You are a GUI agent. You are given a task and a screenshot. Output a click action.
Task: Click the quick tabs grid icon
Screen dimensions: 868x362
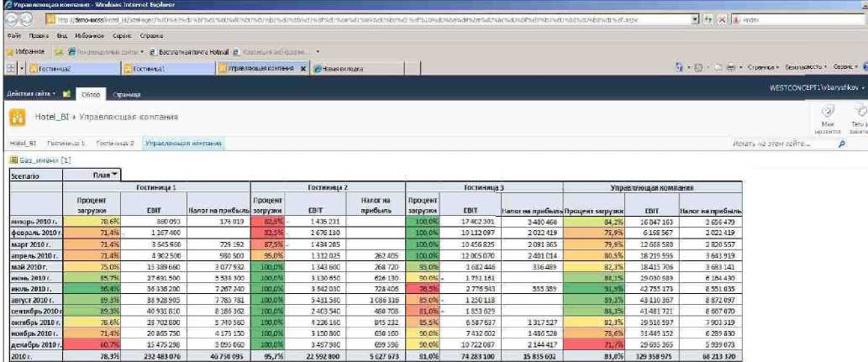[11, 68]
